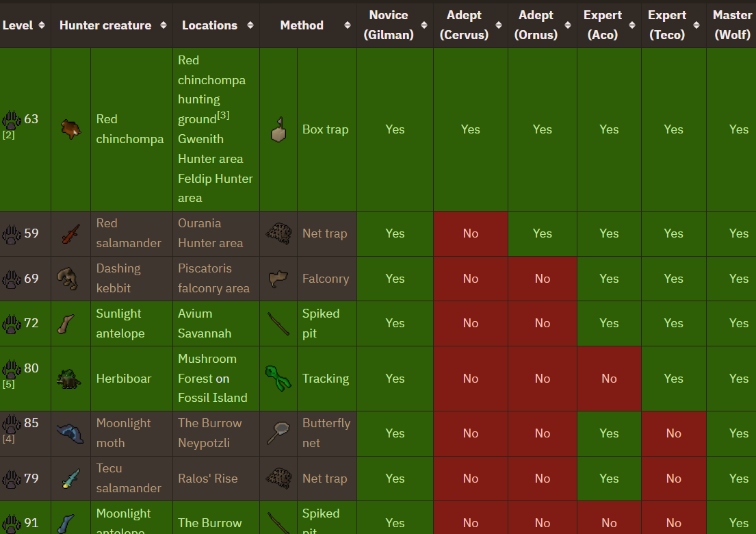Open the Butterfly net link
This screenshot has height=534, width=756.
coord(326,433)
